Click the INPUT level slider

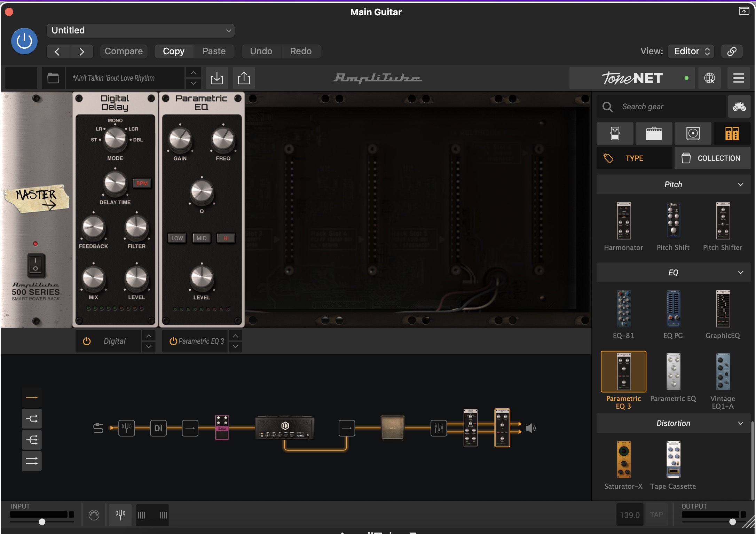coord(42,521)
